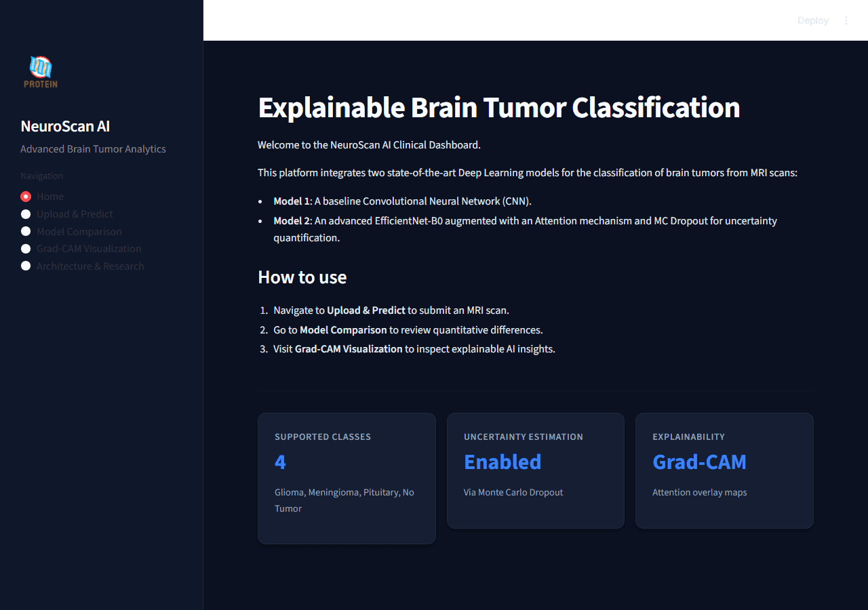This screenshot has width=868, height=610.
Task: Click the Attention overlay maps text
Action: pos(699,492)
